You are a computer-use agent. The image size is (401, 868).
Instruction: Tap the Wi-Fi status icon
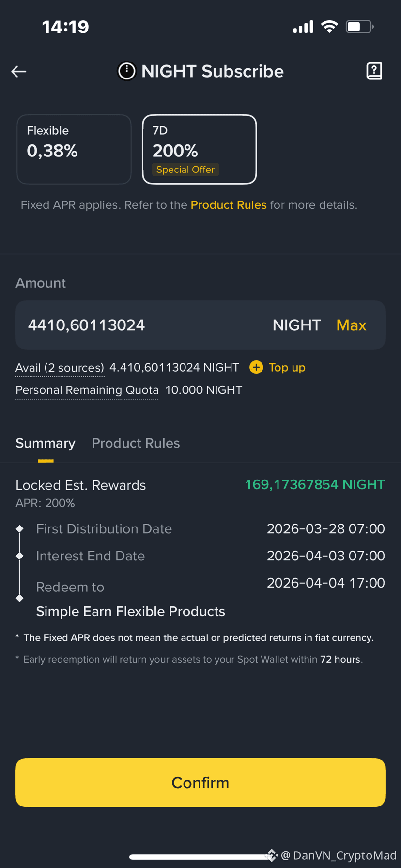(x=330, y=27)
